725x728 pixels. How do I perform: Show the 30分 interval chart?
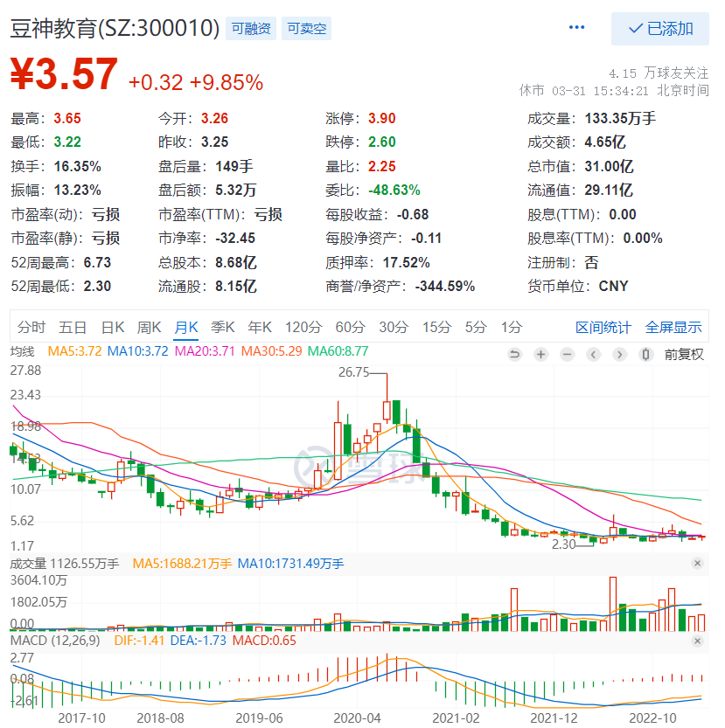[394, 328]
